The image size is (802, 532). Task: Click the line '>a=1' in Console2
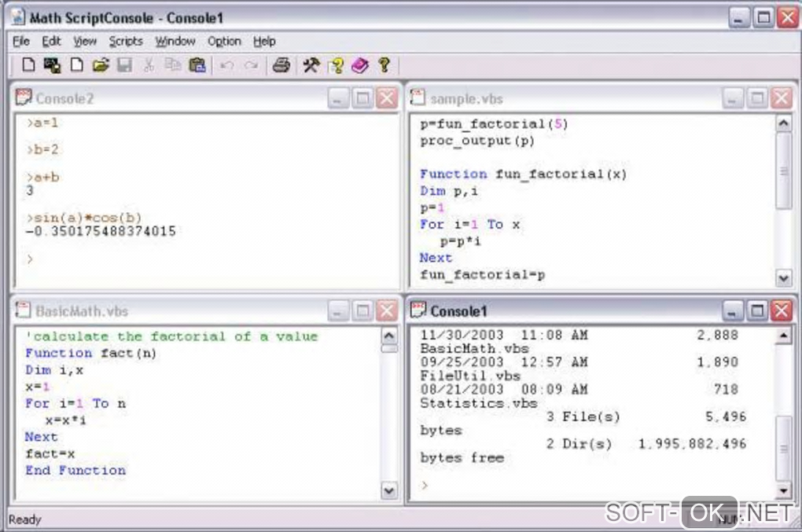tap(42, 123)
